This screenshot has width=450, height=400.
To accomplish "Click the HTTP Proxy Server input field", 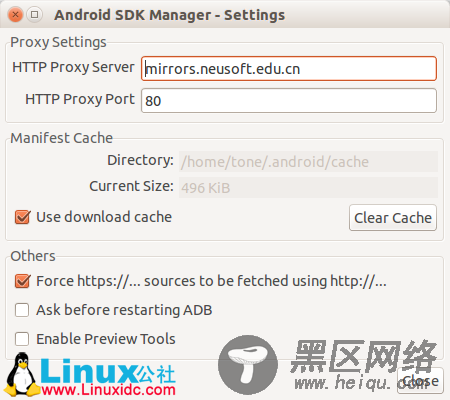I will (289, 69).
